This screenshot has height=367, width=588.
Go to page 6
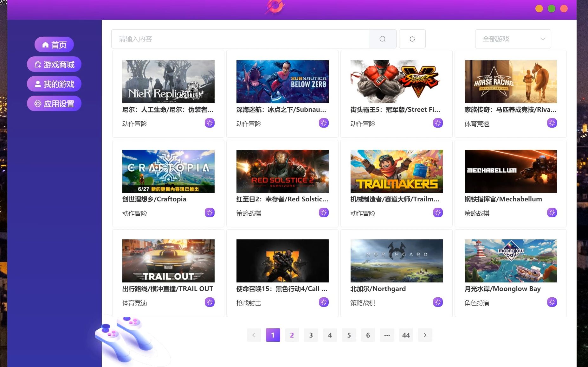[x=368, y=335]
